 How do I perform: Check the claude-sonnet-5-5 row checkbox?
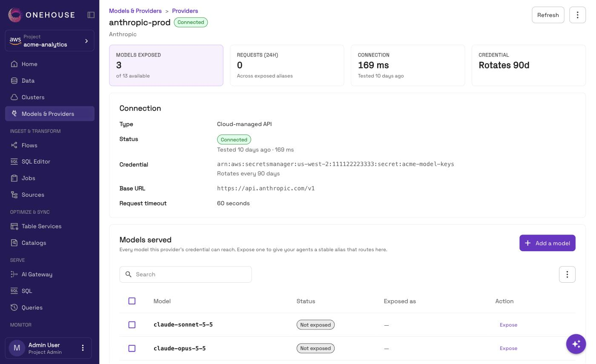(x=132, y=325)
